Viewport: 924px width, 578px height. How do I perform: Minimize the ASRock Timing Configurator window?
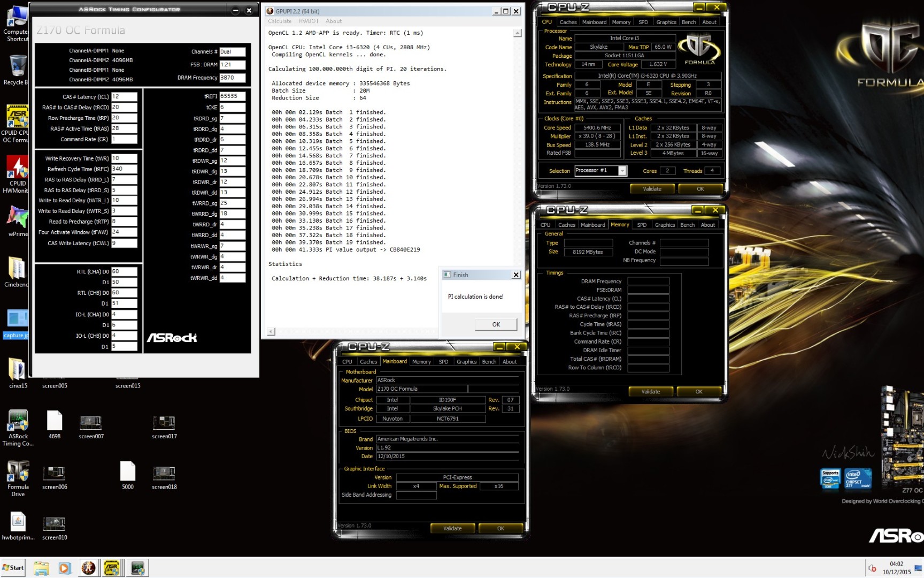(235, 10)
